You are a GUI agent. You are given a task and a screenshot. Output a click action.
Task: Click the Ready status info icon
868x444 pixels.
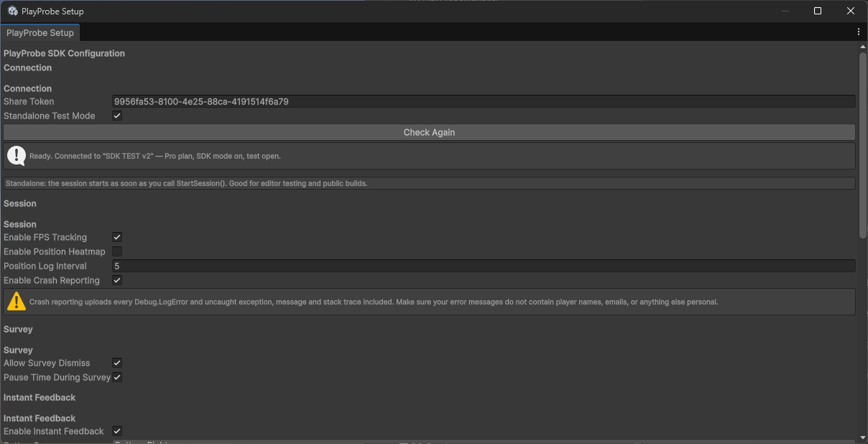(17, 155)
